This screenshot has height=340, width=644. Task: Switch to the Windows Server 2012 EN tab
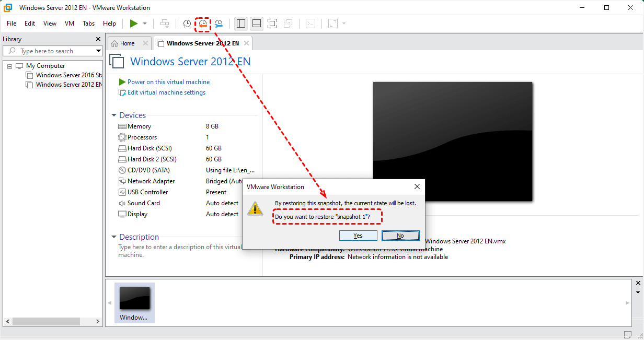pyautogui.click(x=203, y=43)
